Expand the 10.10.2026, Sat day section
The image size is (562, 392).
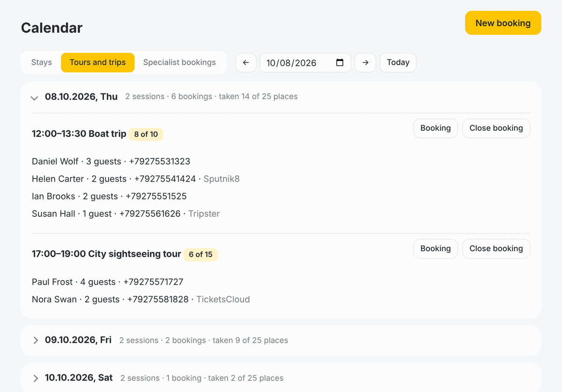click(x=36, y=378)
